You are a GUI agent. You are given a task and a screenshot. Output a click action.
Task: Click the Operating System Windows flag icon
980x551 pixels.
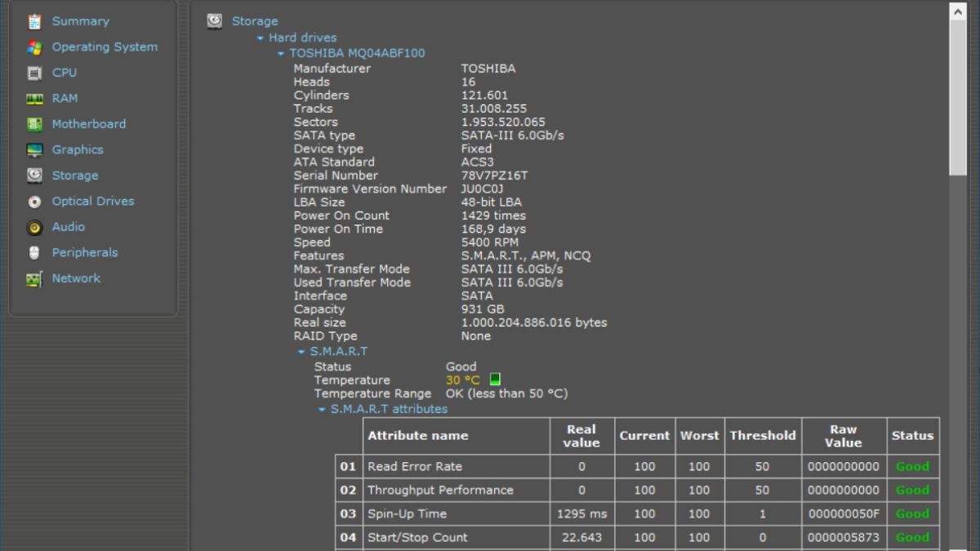[34, 47]
